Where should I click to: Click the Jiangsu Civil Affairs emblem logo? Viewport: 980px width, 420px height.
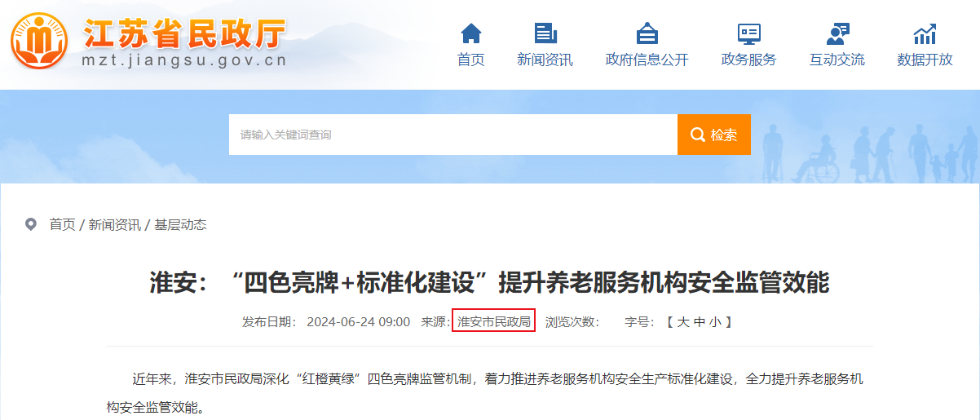[40, 41]
